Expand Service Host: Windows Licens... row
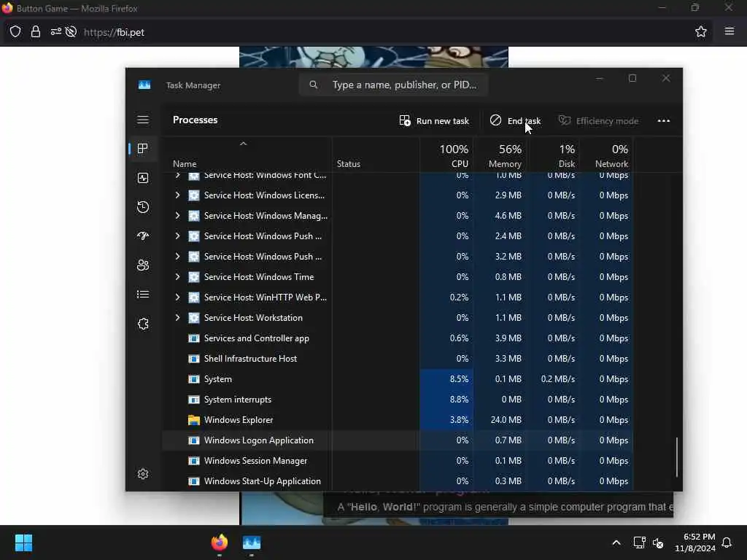The image size is (747, 560). [177, 195]
